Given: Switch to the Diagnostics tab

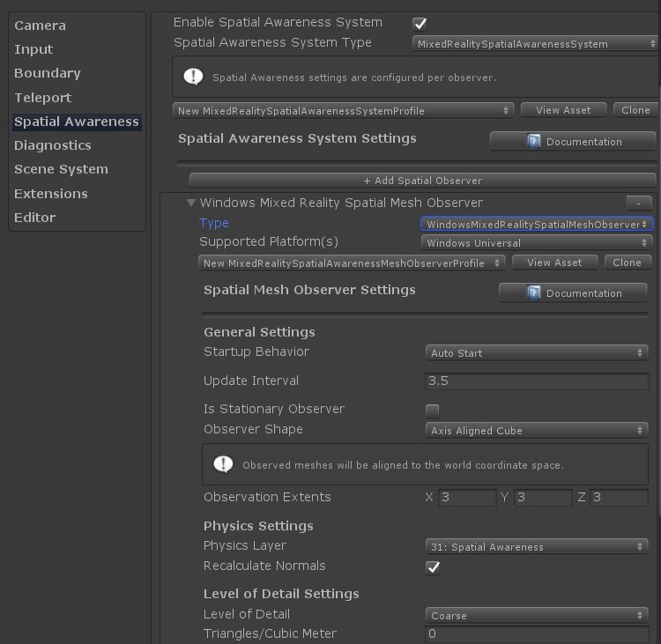Looking at the screenshot, I should tap(53, 145).
